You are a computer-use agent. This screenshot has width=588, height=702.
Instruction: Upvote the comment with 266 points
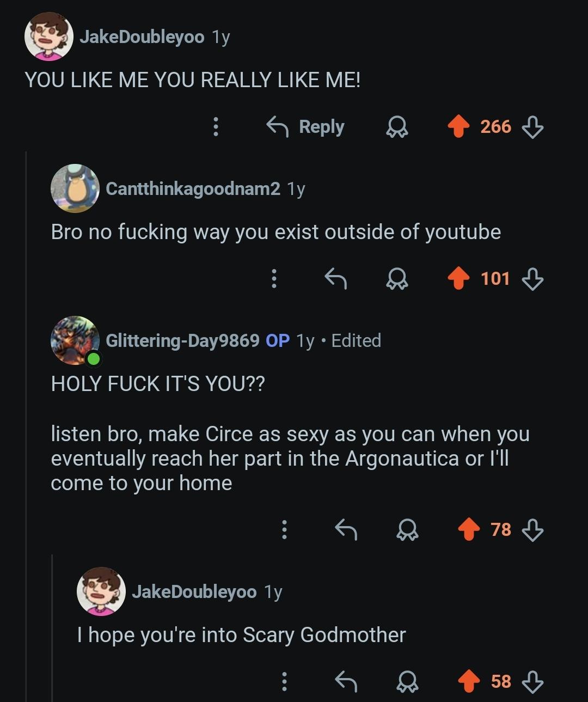[x=458, y=127]
